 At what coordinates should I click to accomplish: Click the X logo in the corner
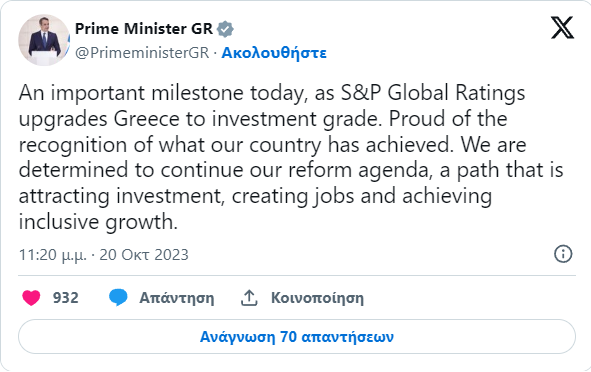point(562,28)
